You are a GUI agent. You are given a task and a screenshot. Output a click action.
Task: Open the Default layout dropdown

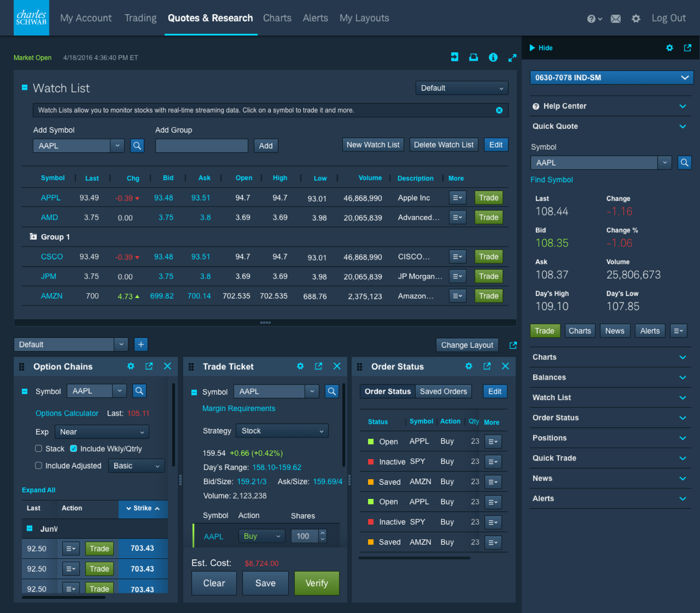tap(71, 345)
